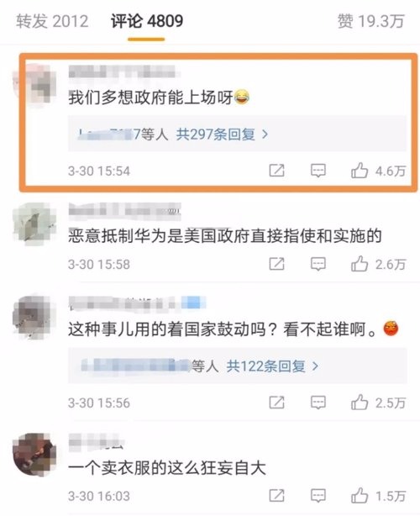This screenshot has height=516, width=420.
Task: Open the 赞 19.3万 likes tab
Action: pyautogui.click(x=370, y=21)
